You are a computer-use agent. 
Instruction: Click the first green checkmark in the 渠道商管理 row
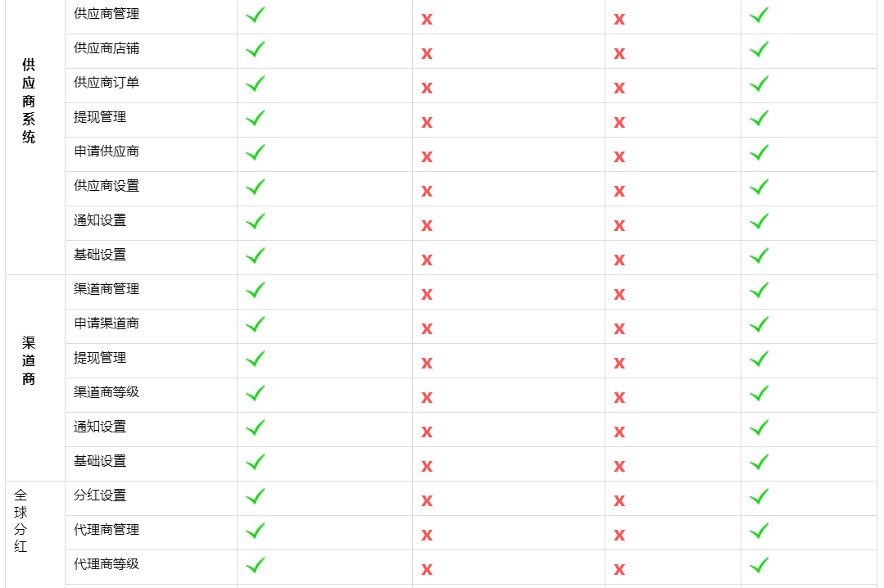(x=256, y=290)
